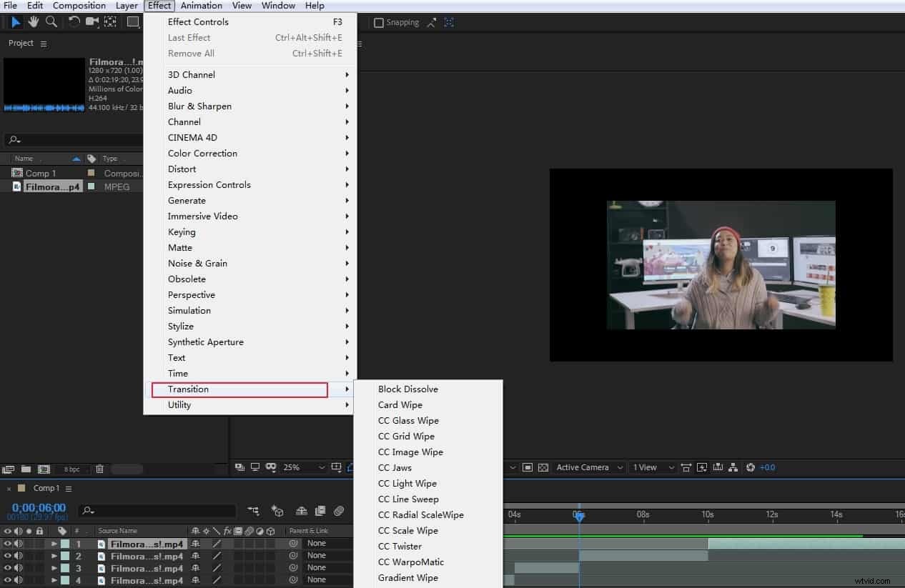Enable the Snapping checkbox in toolbar
This screenshot has width=905, height=588.
(x=378, y=22)
